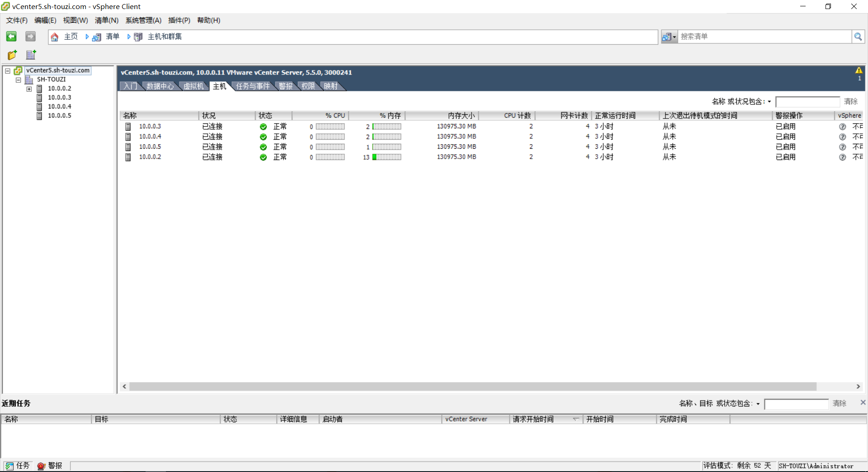This screenshot has height=472, width=868.
Task: Click the host icon of 10.0.0.2 in table
Action: coord(128,157)
